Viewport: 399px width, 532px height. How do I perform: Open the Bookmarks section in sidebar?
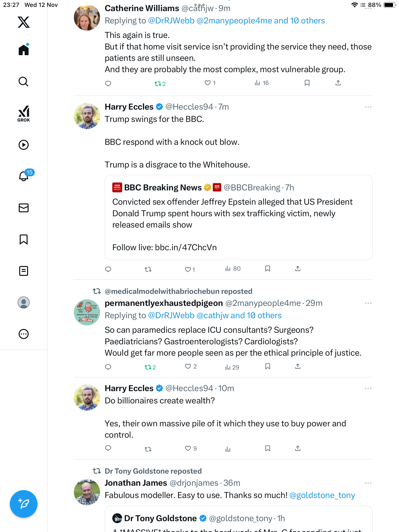tap(24, 239)
